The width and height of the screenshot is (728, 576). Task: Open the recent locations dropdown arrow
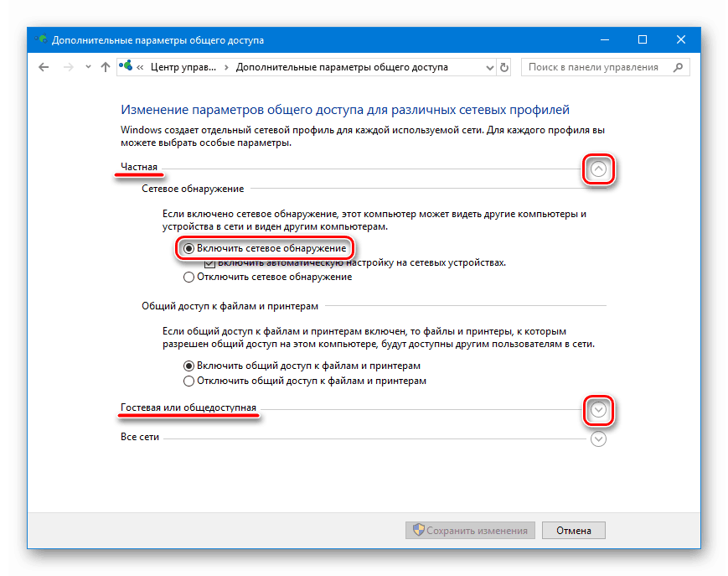pos(88,67)
